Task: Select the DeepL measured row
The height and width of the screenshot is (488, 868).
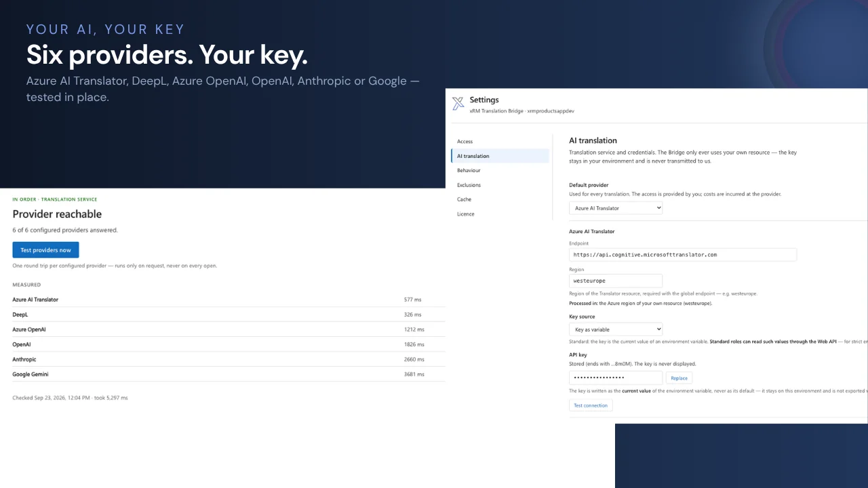Action: click(229, 314)
